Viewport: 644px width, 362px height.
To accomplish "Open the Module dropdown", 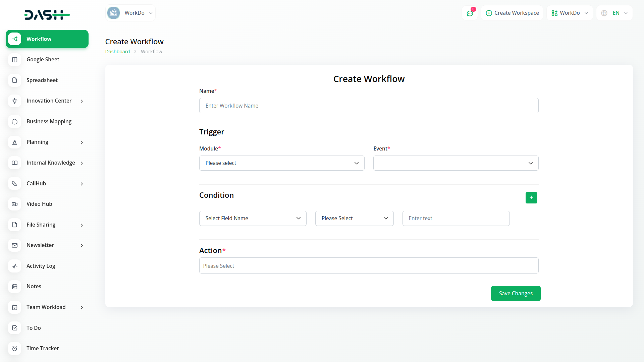I will coord(281,163).
